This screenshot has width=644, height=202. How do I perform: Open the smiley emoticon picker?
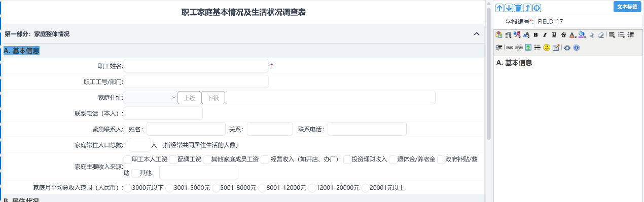[x=547, y=48]
